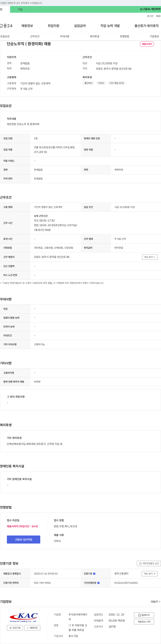Click the 고용24 site logo
This screenshot has height=644, width=161.
[x=6, y=26]
